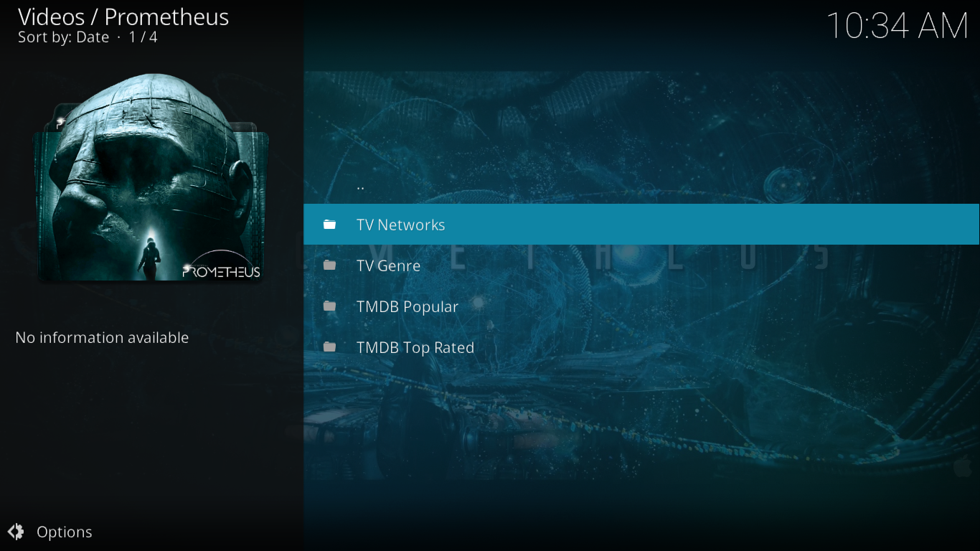Screen dimensions: 980x551
Task: Click the Prometheus poster thumbnail
Action: tap(151, 177)
